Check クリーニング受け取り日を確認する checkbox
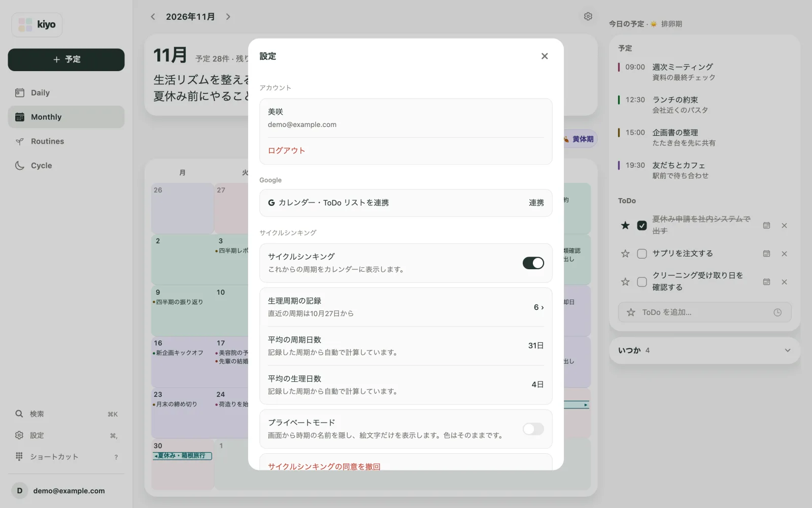 (x=642, y=282)
